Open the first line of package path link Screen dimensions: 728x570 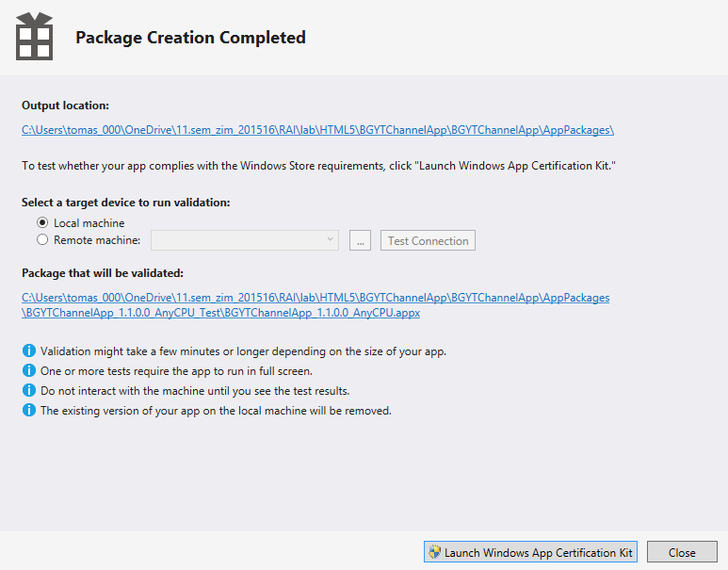click(x=315, y=298)
